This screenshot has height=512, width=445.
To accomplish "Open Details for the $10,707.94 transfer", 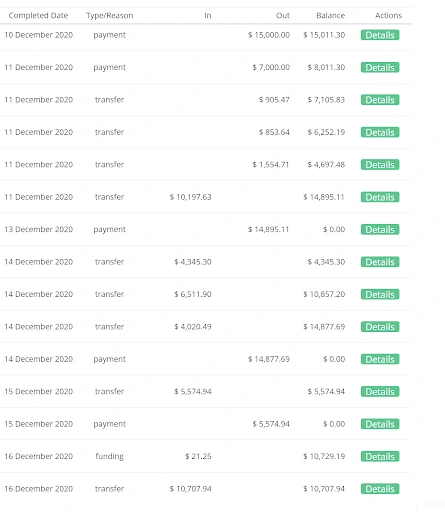I will coord(380,489).
